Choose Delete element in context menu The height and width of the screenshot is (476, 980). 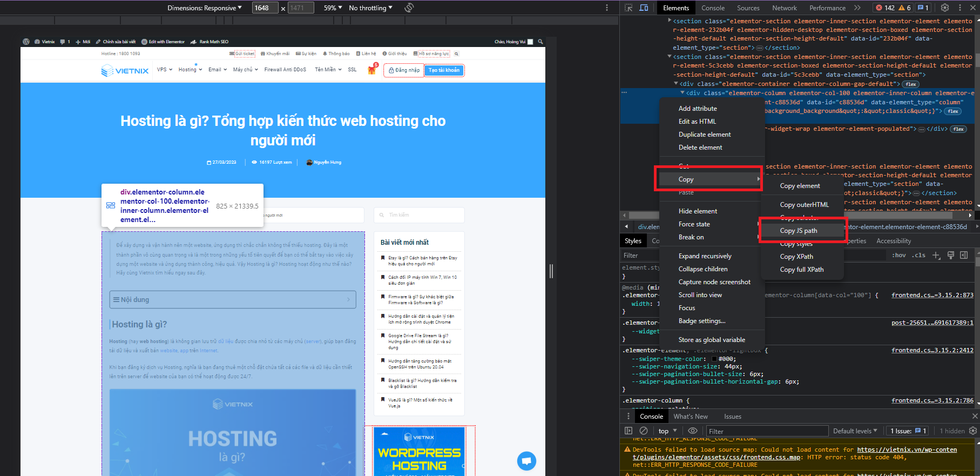coord(700,148)
